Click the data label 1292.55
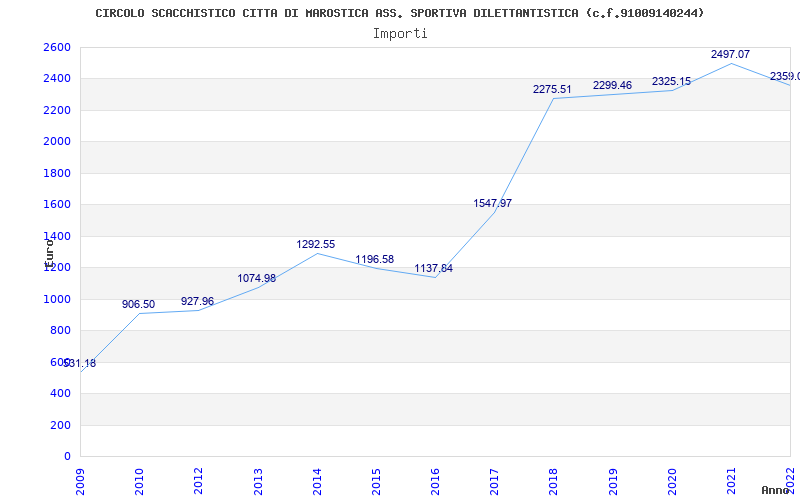The width and height of the screenshot is (800, 500). click(316, 244)
